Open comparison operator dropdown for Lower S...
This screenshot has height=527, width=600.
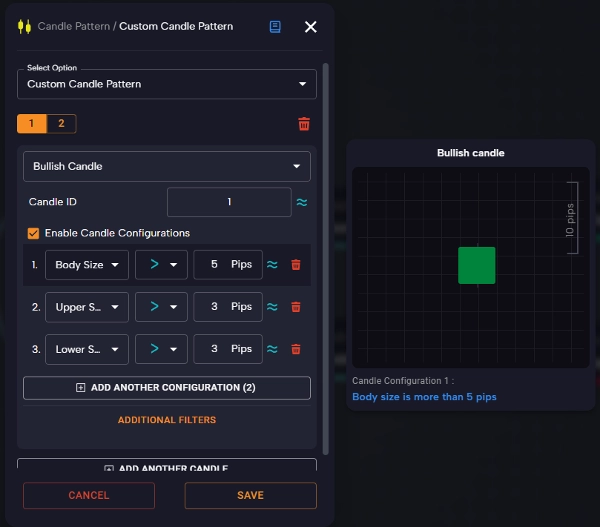(161, 349)
